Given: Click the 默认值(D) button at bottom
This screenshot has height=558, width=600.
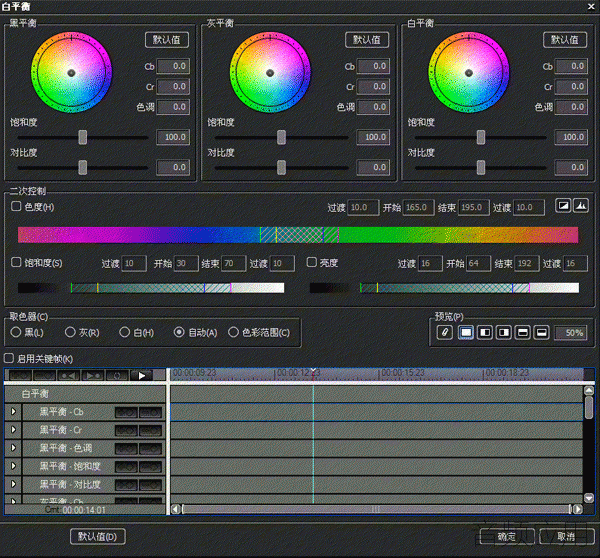Looking at the screenshot, I should click(98, 537).
